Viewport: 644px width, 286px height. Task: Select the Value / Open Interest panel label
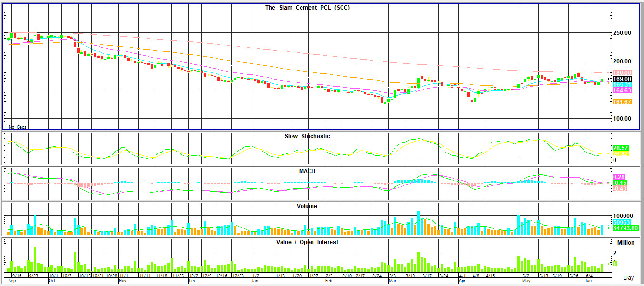[x=307, y=242]
